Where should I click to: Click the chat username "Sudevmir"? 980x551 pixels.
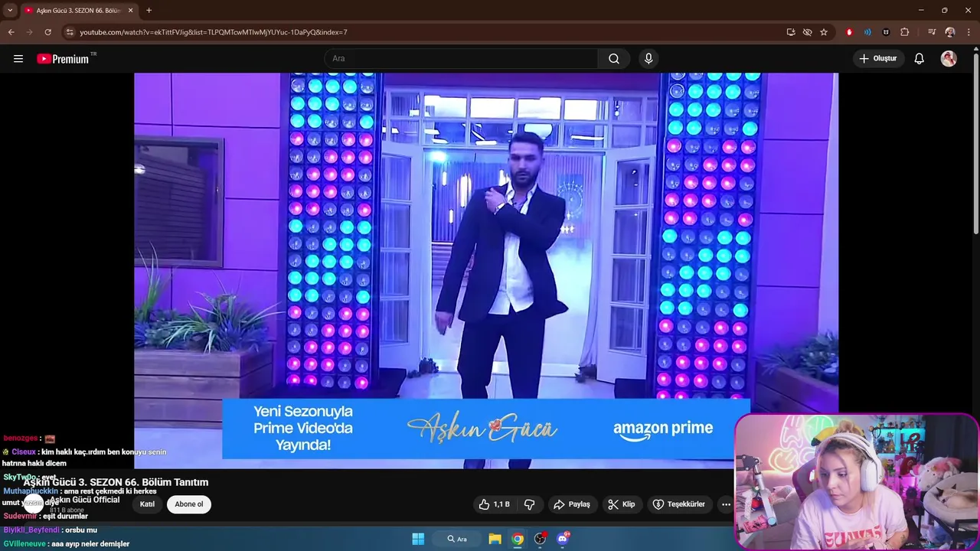tap(20, 516)
